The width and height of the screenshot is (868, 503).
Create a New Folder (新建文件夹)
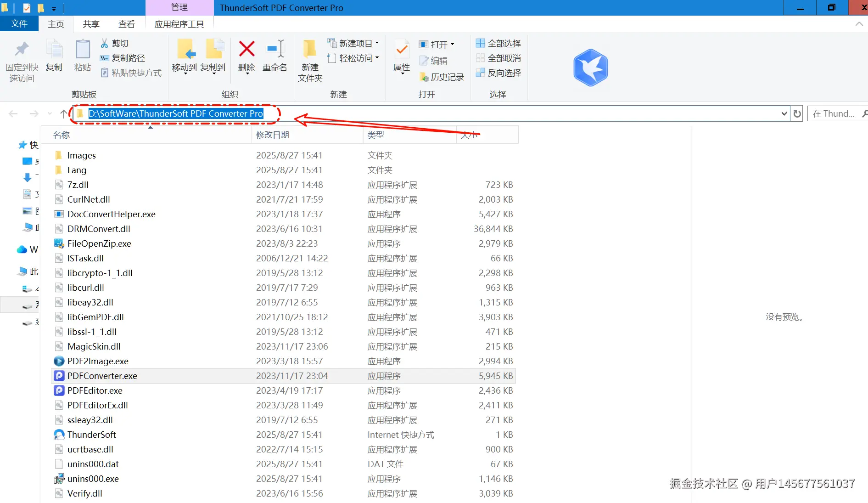[x=310, y=61]
